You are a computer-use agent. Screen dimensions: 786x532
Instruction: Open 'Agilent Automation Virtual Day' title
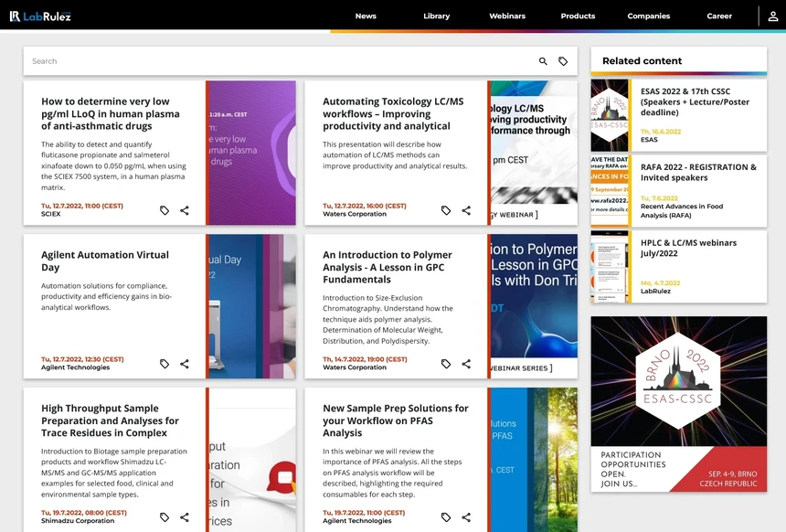click(x=105, y=261)
